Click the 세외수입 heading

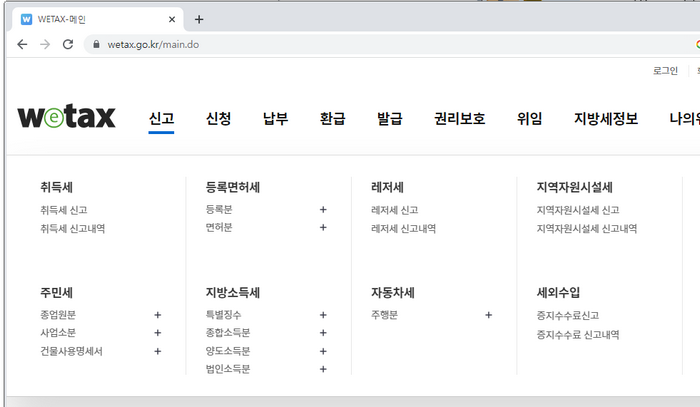click(x=558, y=292)
